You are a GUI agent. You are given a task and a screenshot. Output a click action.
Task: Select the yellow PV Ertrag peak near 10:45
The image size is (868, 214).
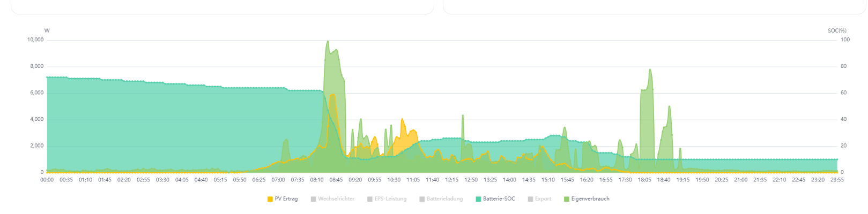[x=402, y=120]
